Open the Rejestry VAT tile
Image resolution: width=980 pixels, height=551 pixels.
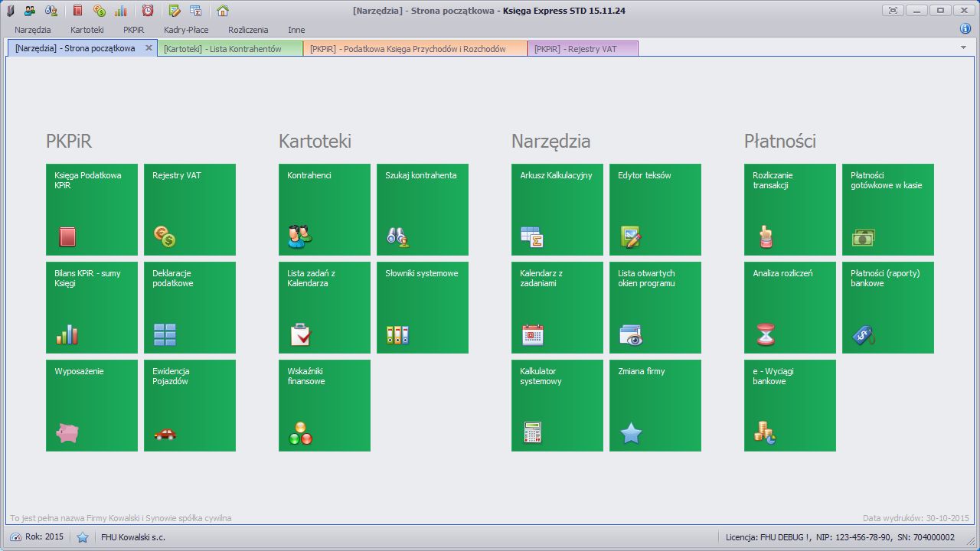tap(190, 210)
